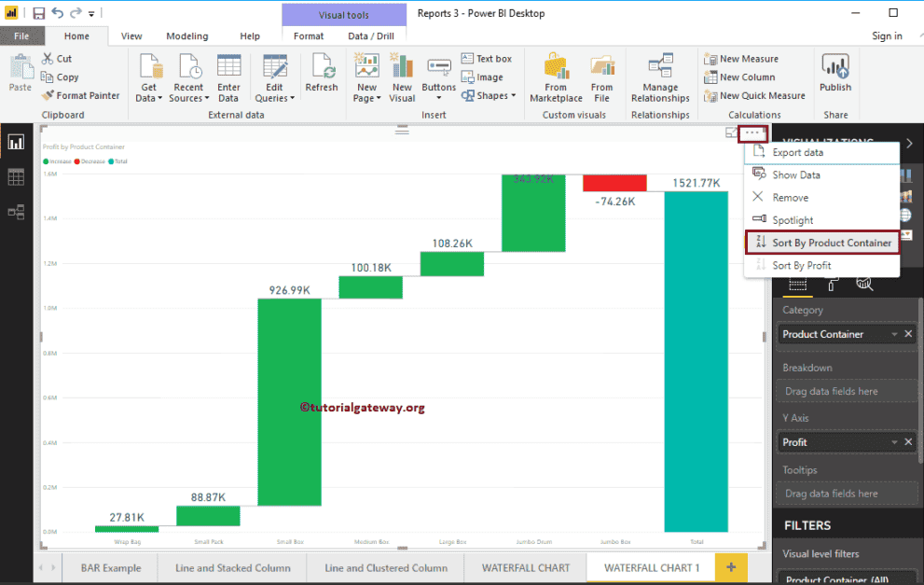Choose Remove from context menu

[x=822, y=198]
